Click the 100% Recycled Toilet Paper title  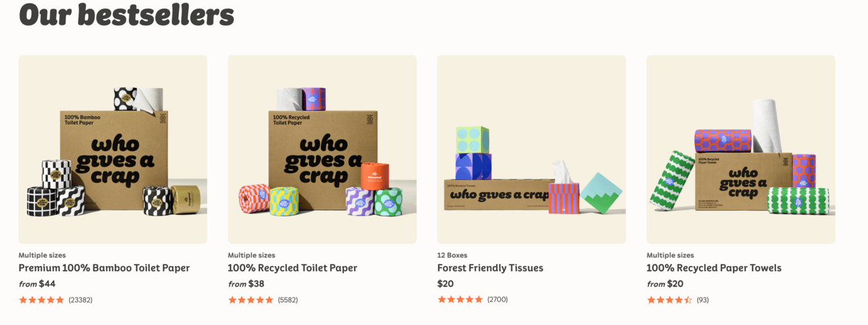[x=292, y=268]
